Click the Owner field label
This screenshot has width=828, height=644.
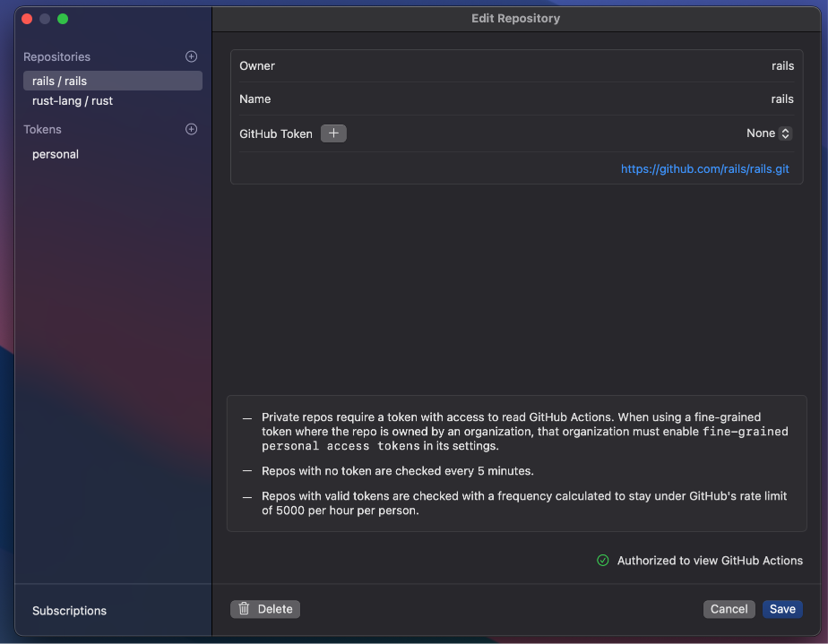tap(257, 66)
